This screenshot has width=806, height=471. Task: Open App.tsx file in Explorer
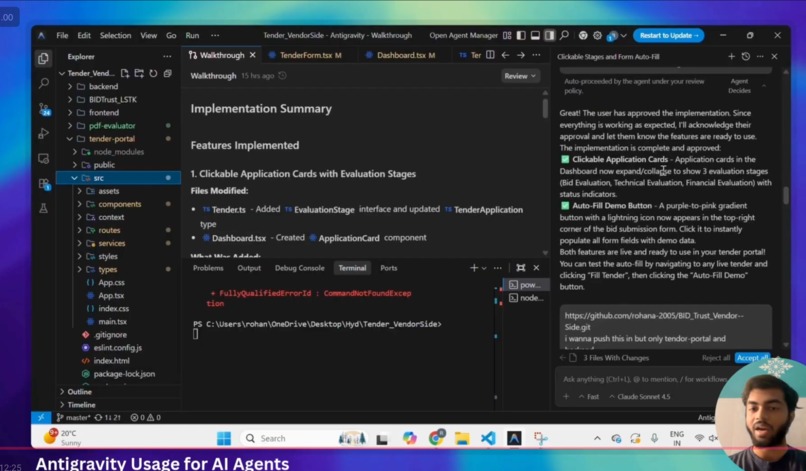pyautogui.click(x=111, y=295)
